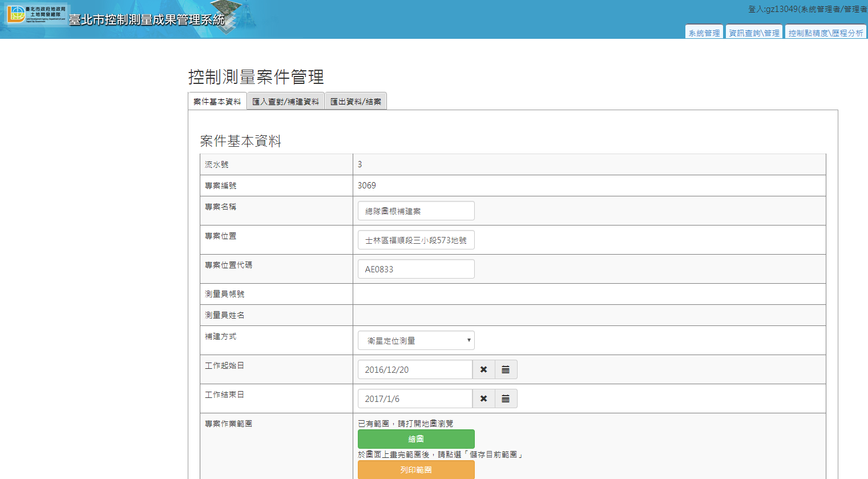Clear the 工作起始日 date with X icon
The height and width of the screenshot is (479, 868).
[483, 369]
